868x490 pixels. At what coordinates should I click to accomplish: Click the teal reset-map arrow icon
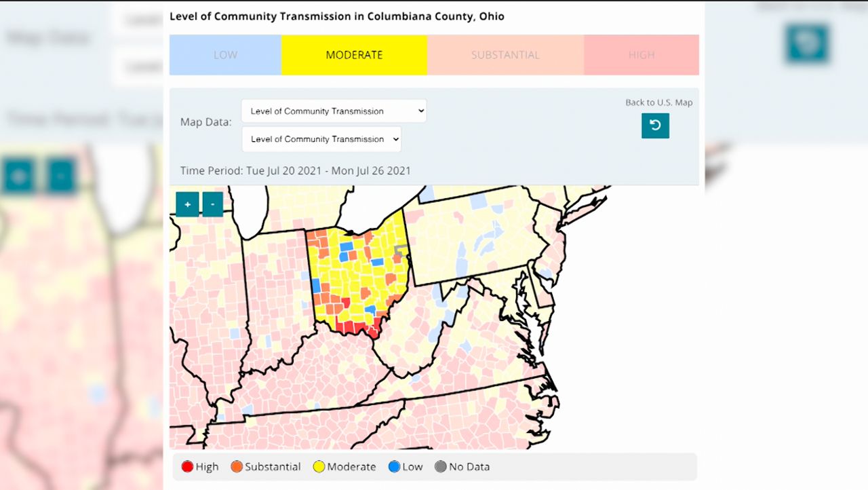pos(655,126)
